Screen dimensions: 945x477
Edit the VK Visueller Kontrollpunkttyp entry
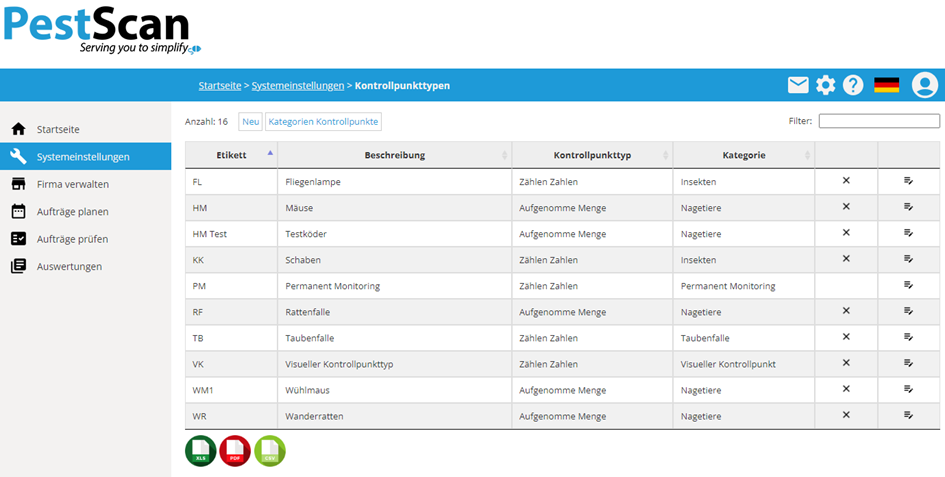coord(909,363)
